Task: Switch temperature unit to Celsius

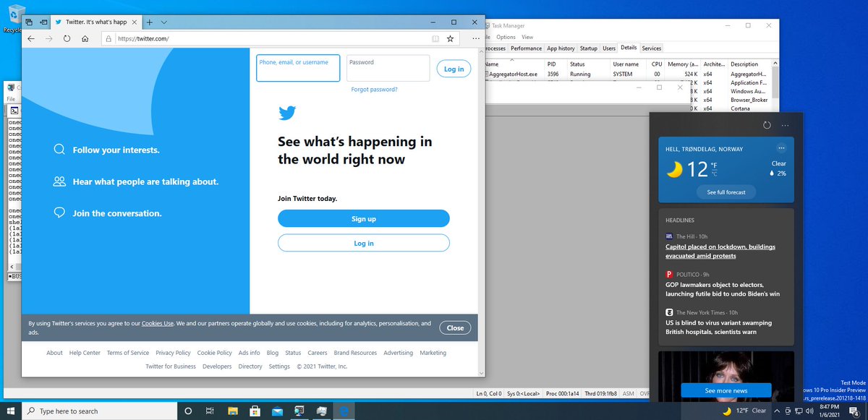Action: pos(714,174)
